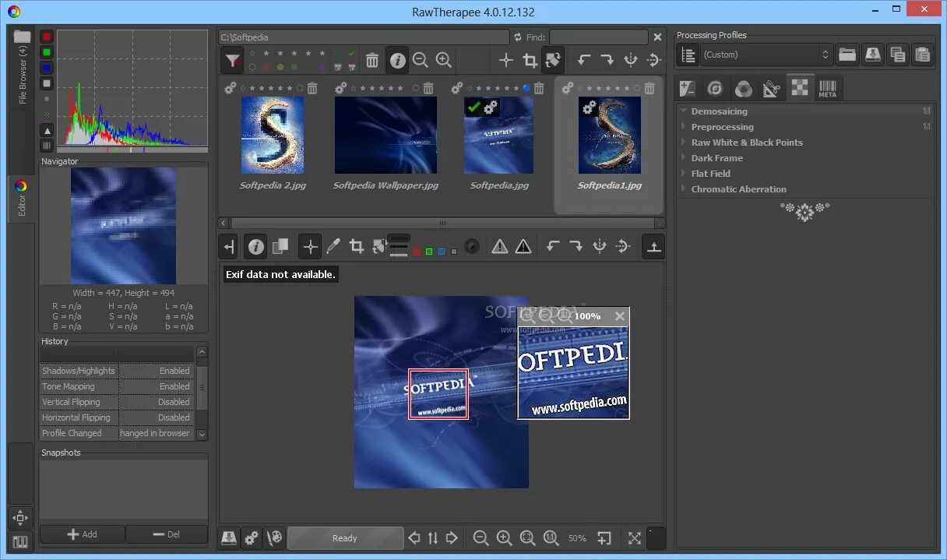Open a new detail window icon
Image resolution: width=947 pixels, height=560 pixels.
coord(604,537)
